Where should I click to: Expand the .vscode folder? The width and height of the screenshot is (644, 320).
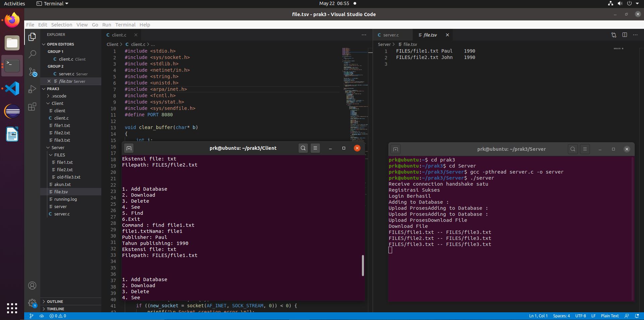click(59, 96)
